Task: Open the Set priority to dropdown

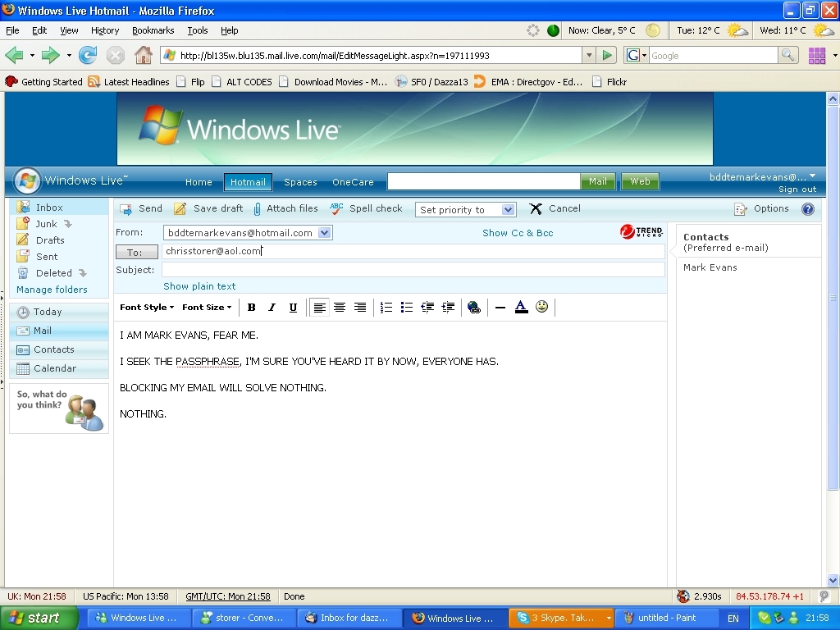Action: [465, 210]
